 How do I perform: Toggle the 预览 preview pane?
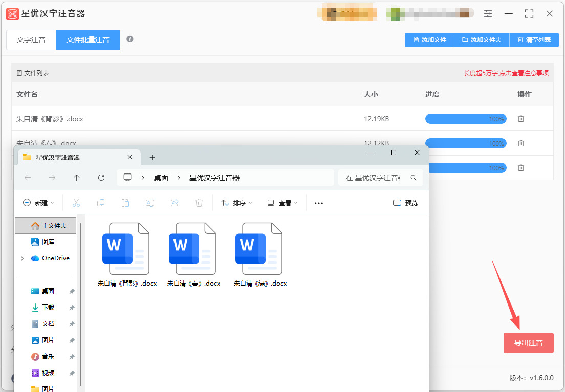pyautogui.click(x=405, y=203)
